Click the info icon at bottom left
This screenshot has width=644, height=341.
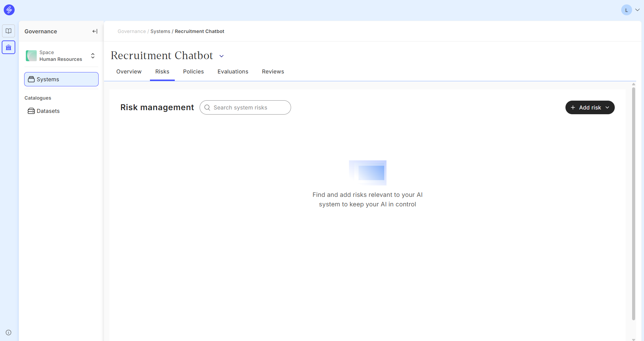pyautogui.click(x=9, y=333)
